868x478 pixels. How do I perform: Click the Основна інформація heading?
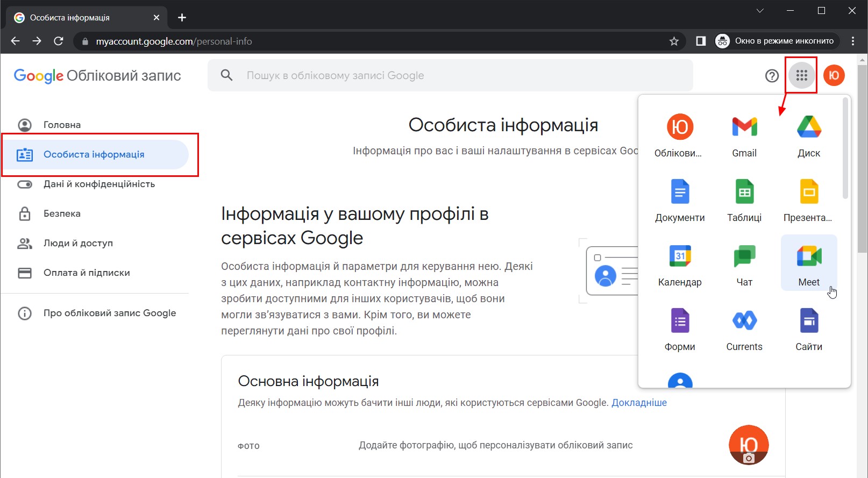308,381
